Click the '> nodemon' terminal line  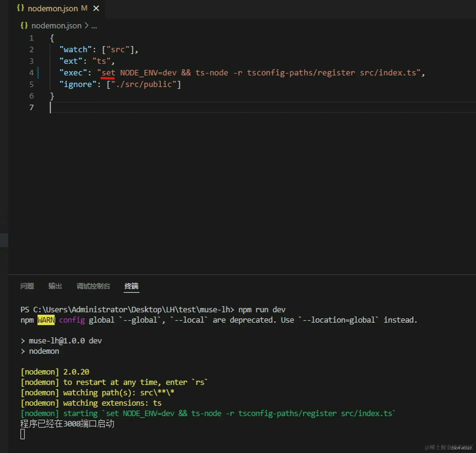(x=40, y=351)
